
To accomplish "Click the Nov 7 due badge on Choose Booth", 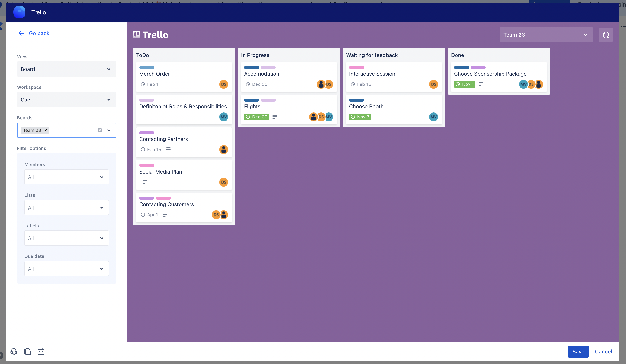I will click(x=360, y=117).
